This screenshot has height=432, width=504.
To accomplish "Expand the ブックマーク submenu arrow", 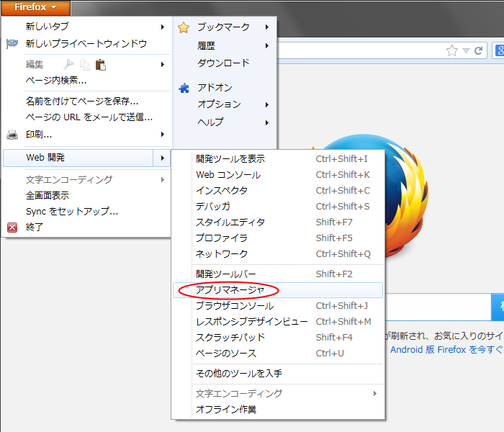I will [x=267, y=27].
